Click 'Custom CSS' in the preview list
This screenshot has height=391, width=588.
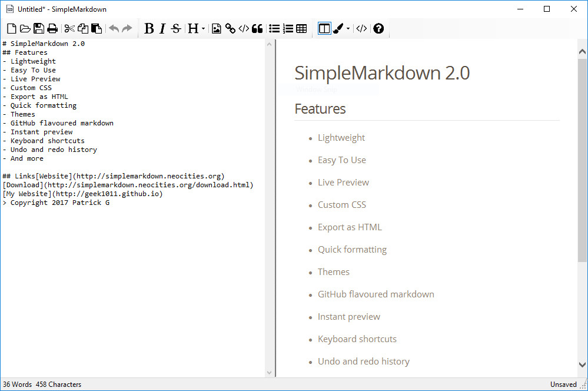342,205
